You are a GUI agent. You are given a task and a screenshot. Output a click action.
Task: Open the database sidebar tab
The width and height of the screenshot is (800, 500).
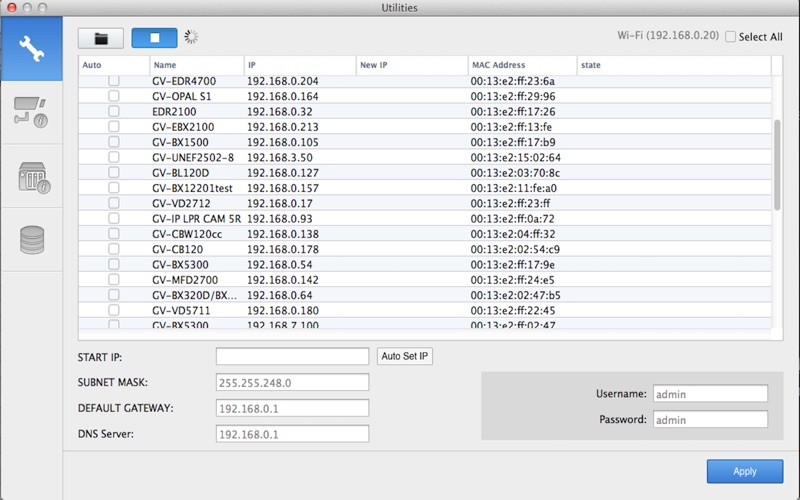click(32, 239)
